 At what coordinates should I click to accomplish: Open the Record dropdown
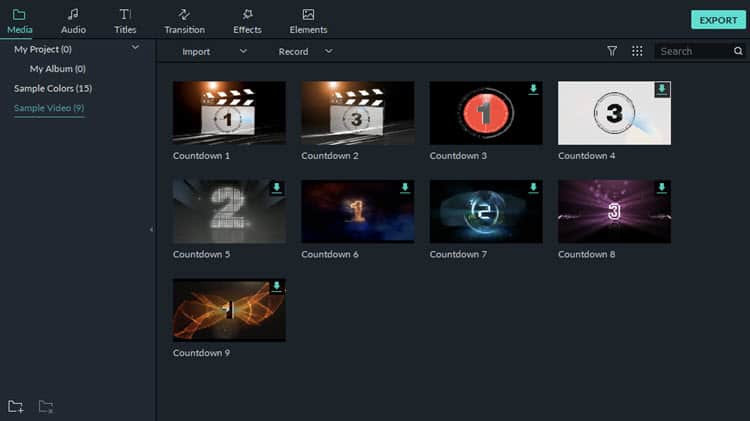pyautogui.click(x=305, y=51)
